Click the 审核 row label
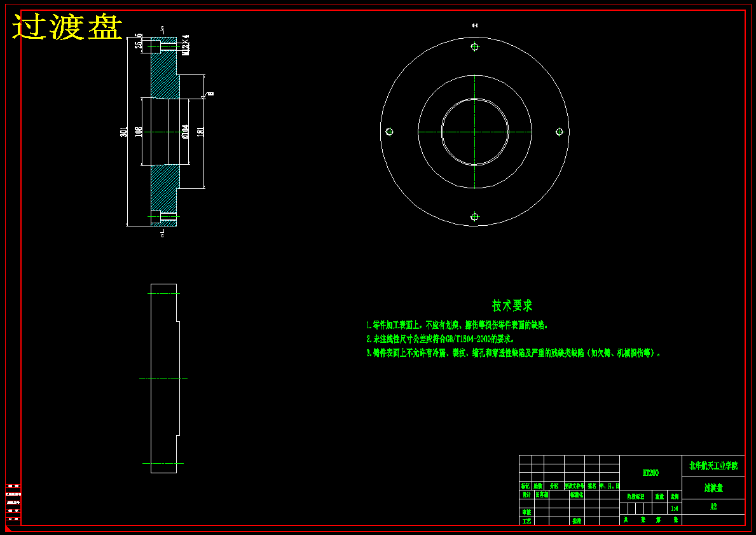This screenshot has height=535, width=756. (x=526, y=512)
